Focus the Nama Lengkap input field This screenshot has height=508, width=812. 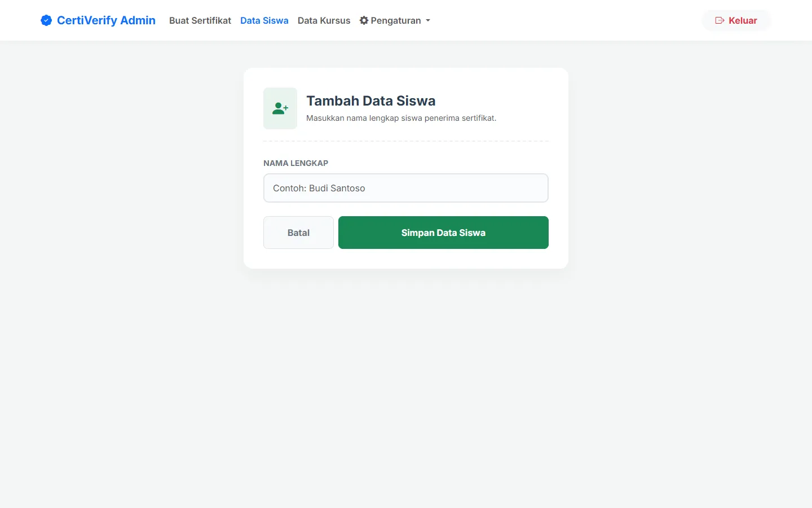(x=406, y=188)
